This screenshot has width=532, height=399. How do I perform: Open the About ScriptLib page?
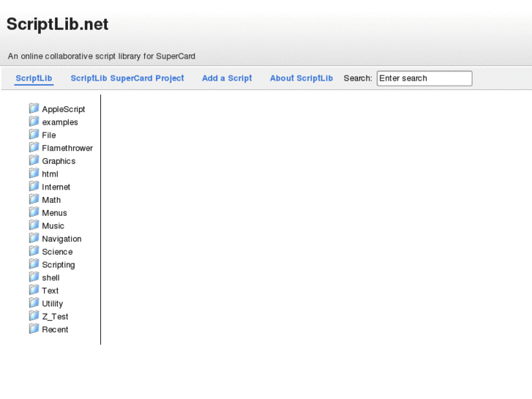[x=301, y=78]
